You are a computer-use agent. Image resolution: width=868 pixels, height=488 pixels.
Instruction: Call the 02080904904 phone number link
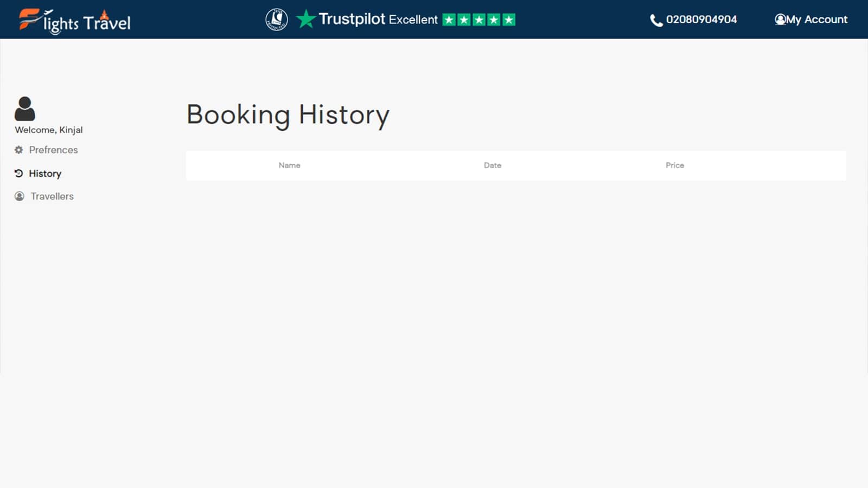(x=701, y=20)
